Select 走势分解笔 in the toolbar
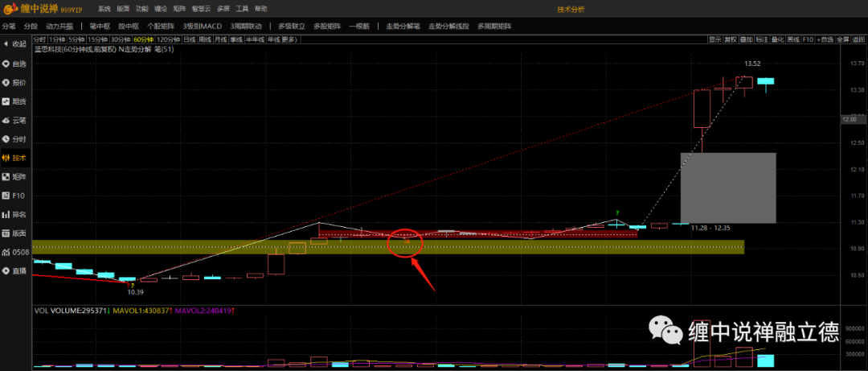This screenshot has width=868, height=371. tap(403, 26)
